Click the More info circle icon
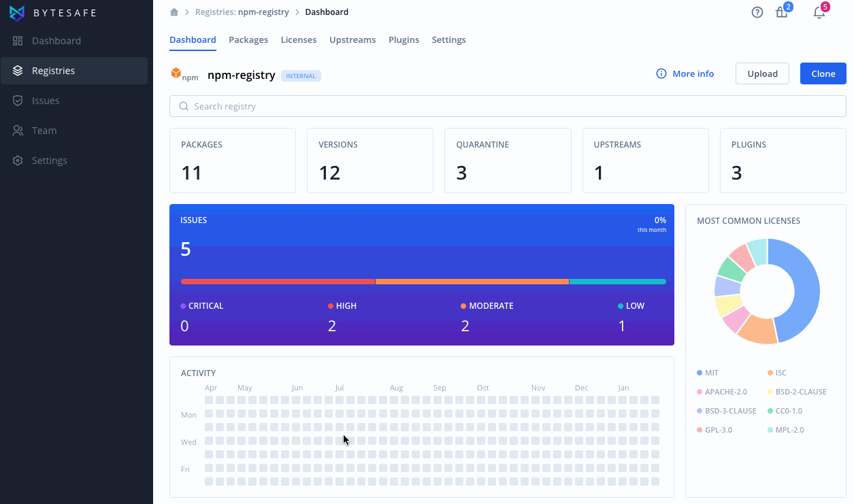Screen dimensions: 854x504 click(661, 73)
